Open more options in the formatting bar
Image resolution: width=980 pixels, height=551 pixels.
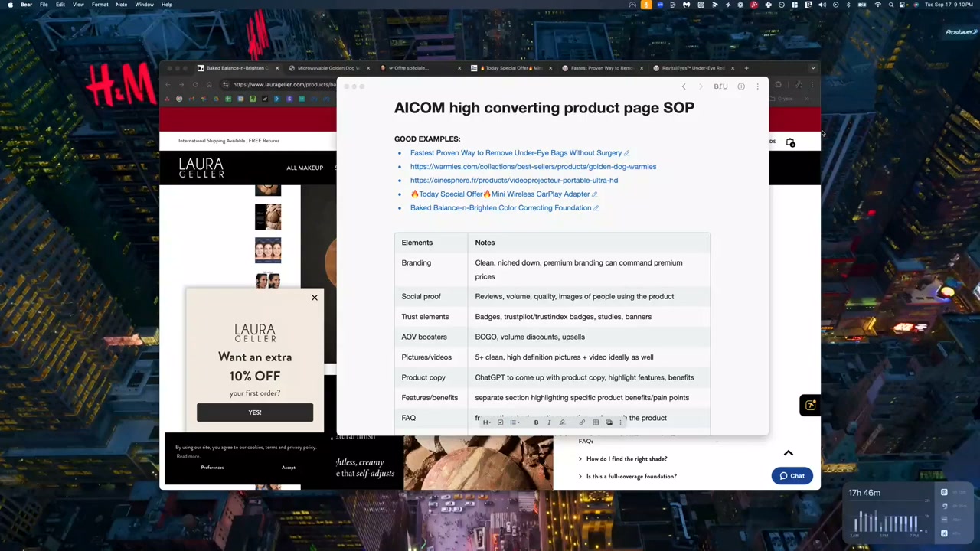tap(621, 422)
